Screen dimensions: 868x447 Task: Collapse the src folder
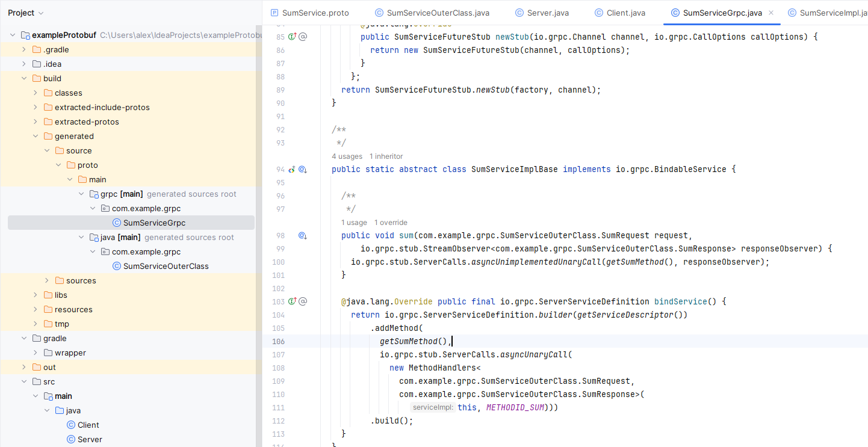[x=24, y=381]
